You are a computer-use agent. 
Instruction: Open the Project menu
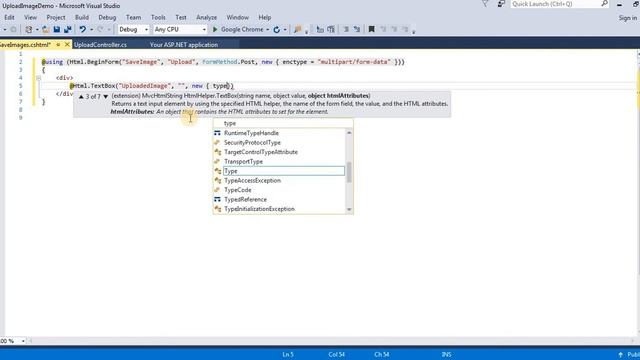(56, 18)
